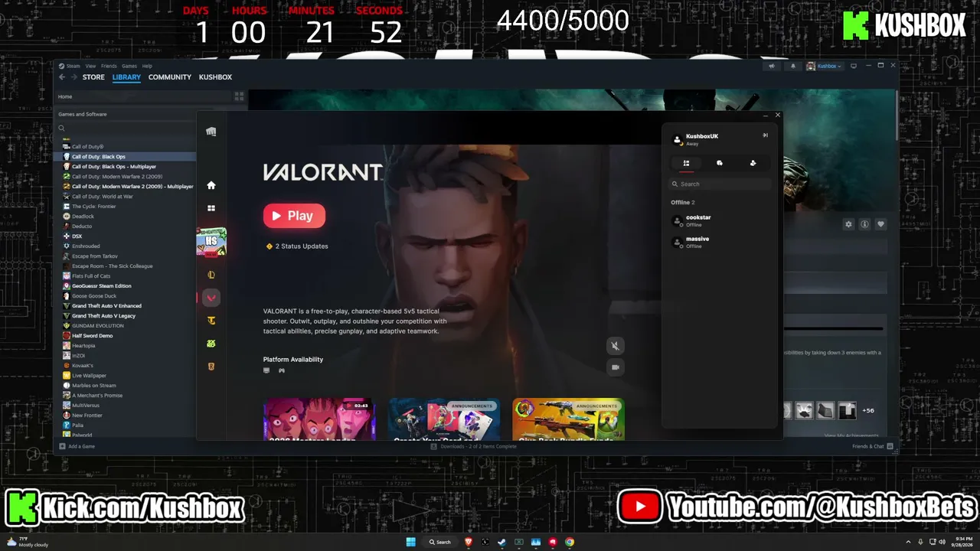Select Grand Theft Auto V Enhanced
The height and width of the screenshot is (551, 980).
pyautogui.click(x=106, y=305)
